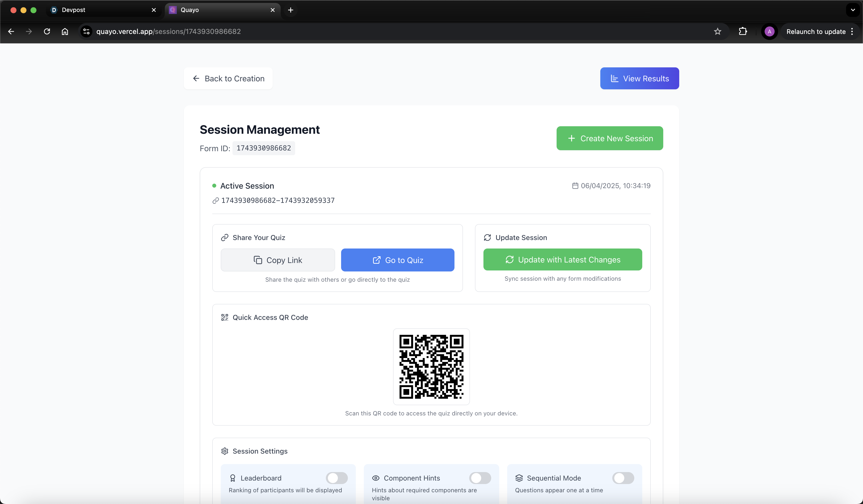Click the Copy Link button
The height and width of the screenshot is (504, 863).
coord(278,260)
